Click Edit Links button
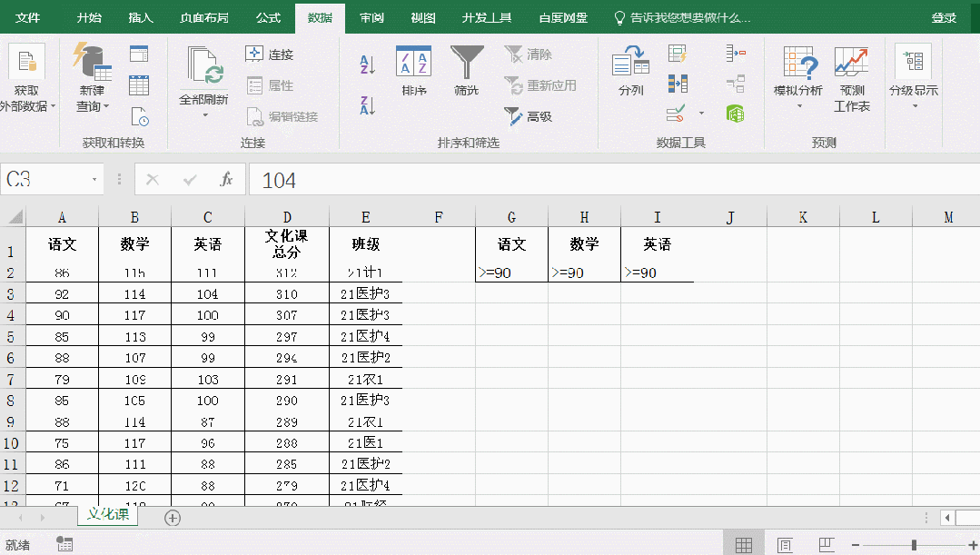This screenshot has height=555, width=980. tap(282, 116)
